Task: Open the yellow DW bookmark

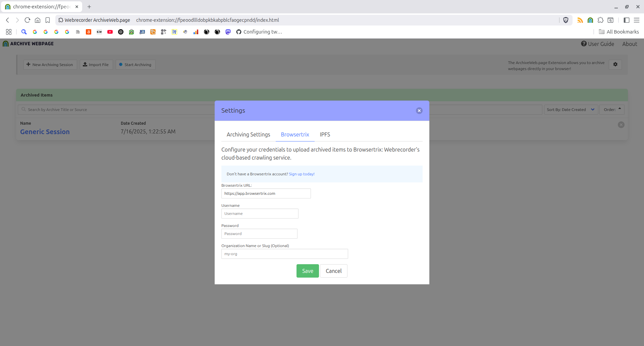Action: click(174, 32)
